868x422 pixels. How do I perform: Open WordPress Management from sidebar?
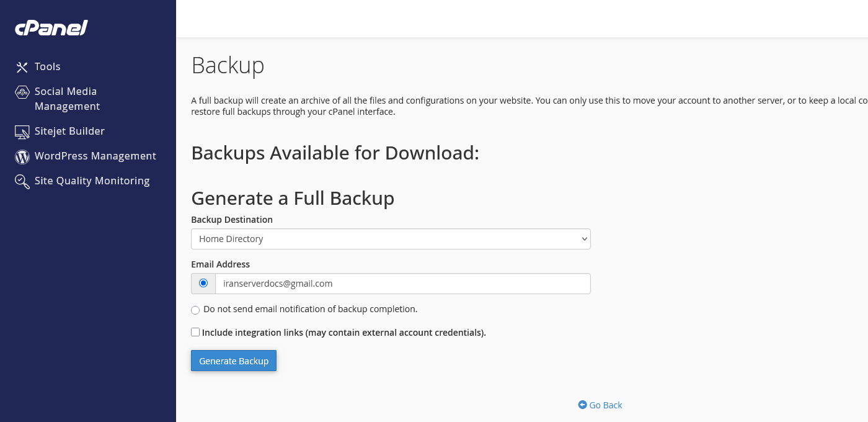(x=95, y=156)
